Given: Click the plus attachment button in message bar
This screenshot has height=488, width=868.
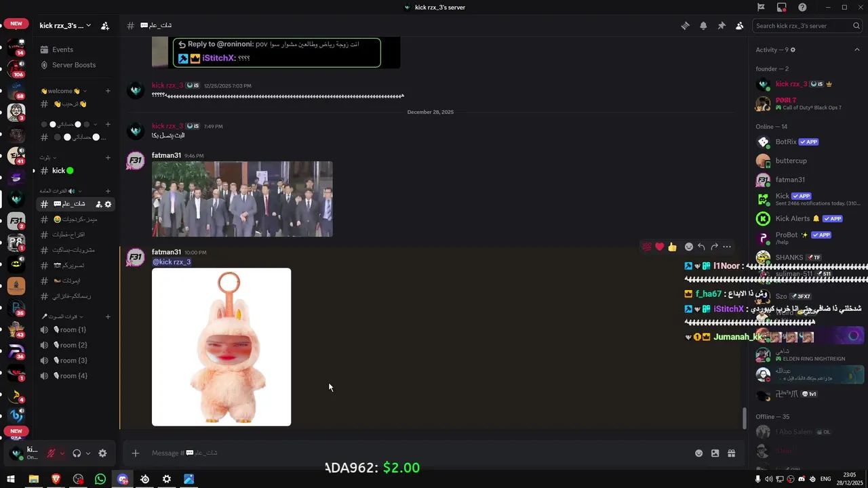Looking at the screenshot, I should (135, 453).
